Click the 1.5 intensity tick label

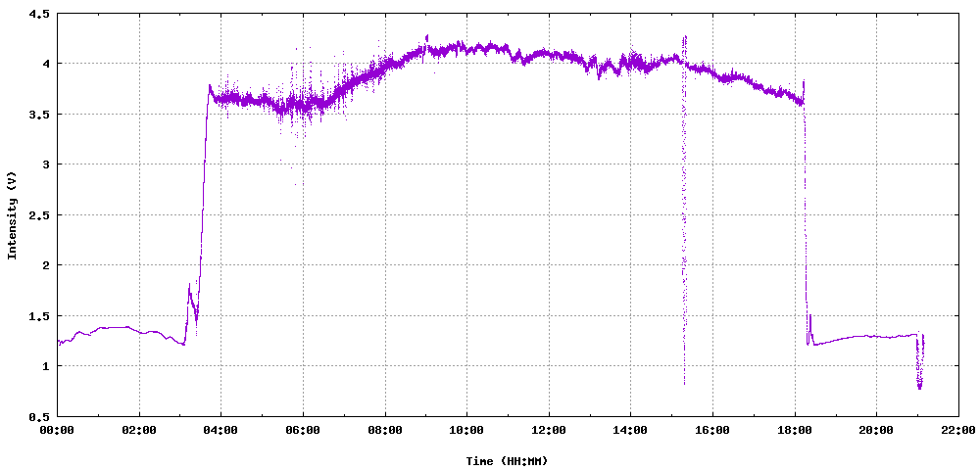click(x=39, y=316)
